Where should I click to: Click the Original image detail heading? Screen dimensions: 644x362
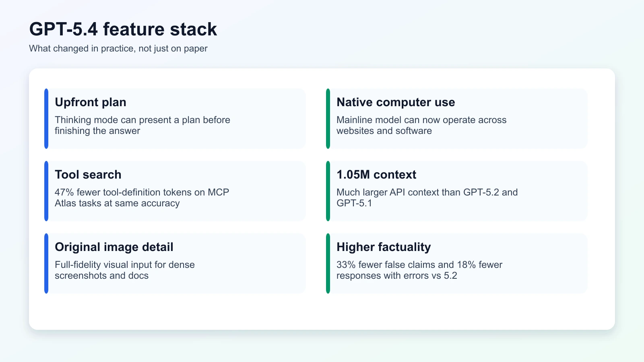pos(114,247)
